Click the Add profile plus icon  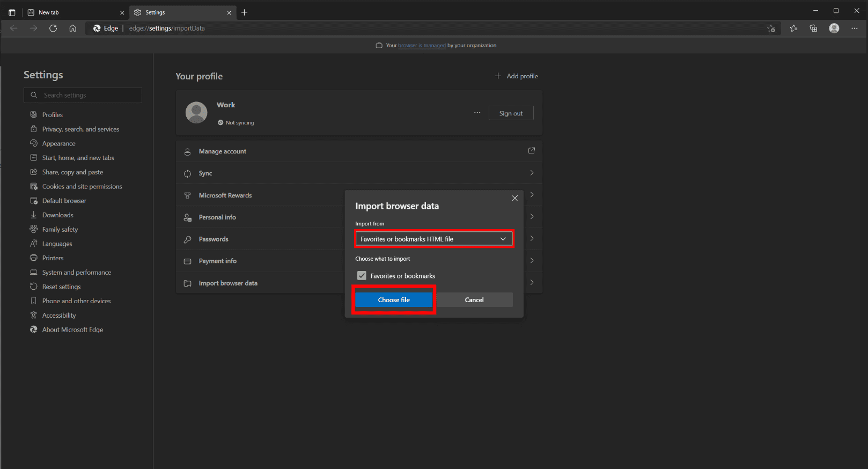[498, 76]
